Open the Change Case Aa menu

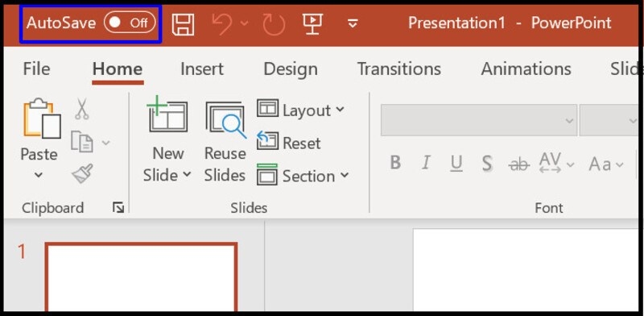click(x=606, y=164)
